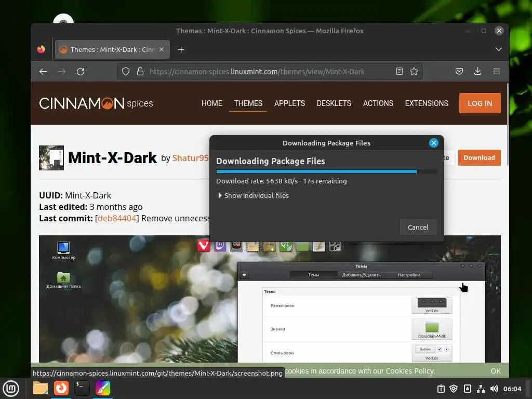Open ACTIONS in site navigation

pos(378,103)
